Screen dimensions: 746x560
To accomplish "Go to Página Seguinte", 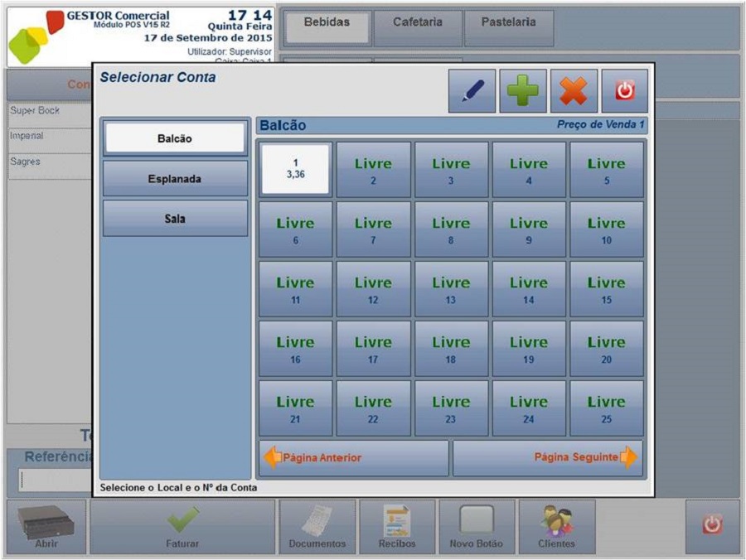I will (x=547, y=457).
